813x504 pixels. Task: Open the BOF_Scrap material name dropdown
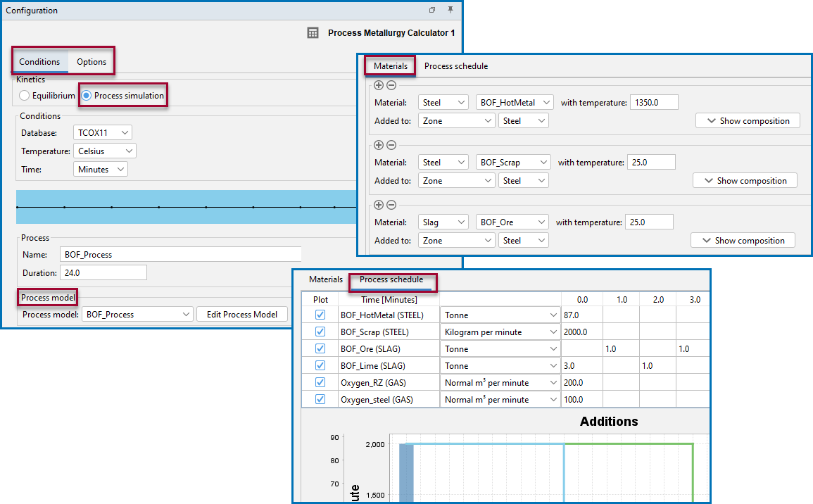513,163
